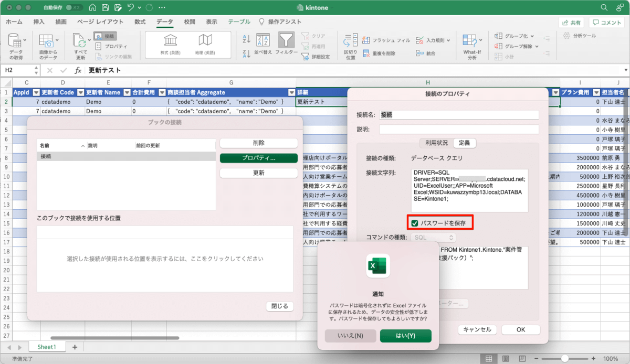Click the Save floppy disk icon
This screenshot has height=364, width=630.
tap(106, 8)
